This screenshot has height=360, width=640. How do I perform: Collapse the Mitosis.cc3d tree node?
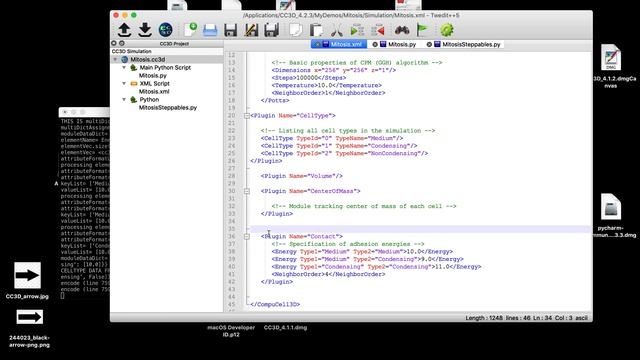[115, 60]
